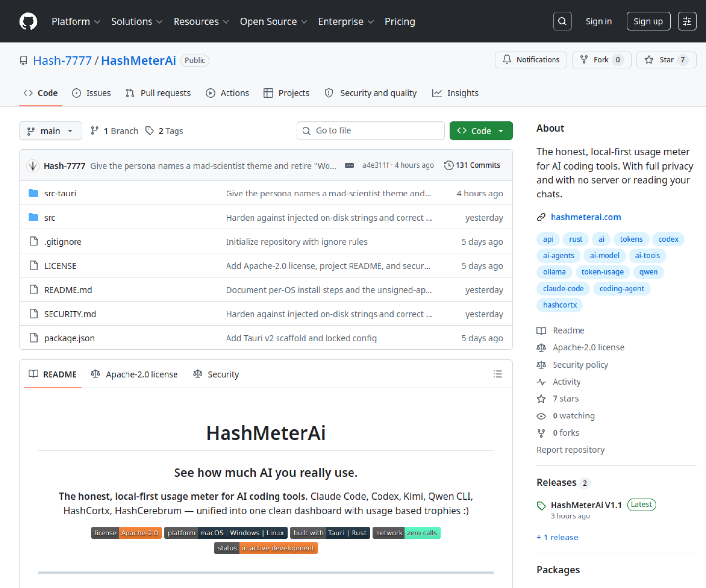Open the + 1 release link

pyautogui.click(x=557, y=538)
